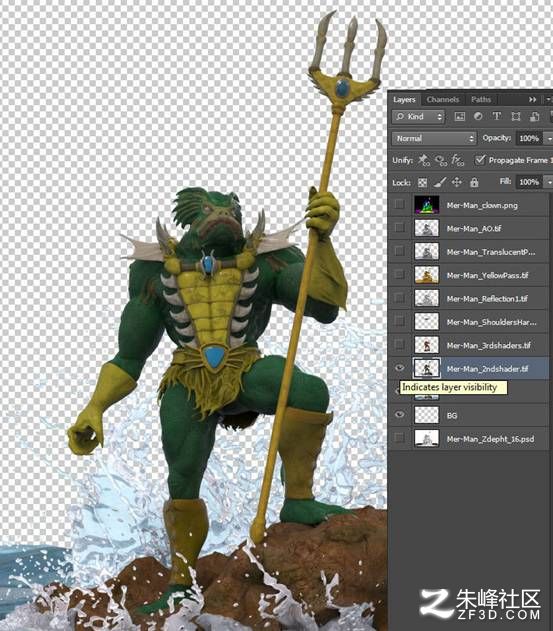Hide the BG layer
The width and height of the screenshot is (553, 631).
pos(399,414)
